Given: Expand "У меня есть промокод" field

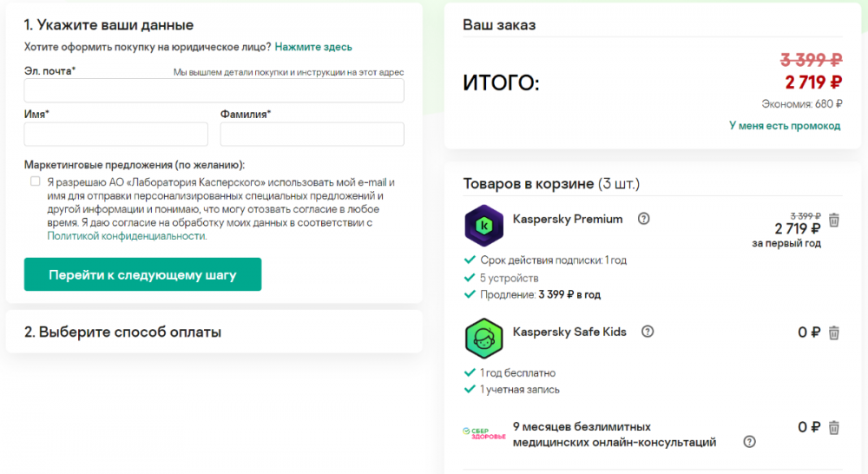Looking at the screenshot, I should [785, 126].
